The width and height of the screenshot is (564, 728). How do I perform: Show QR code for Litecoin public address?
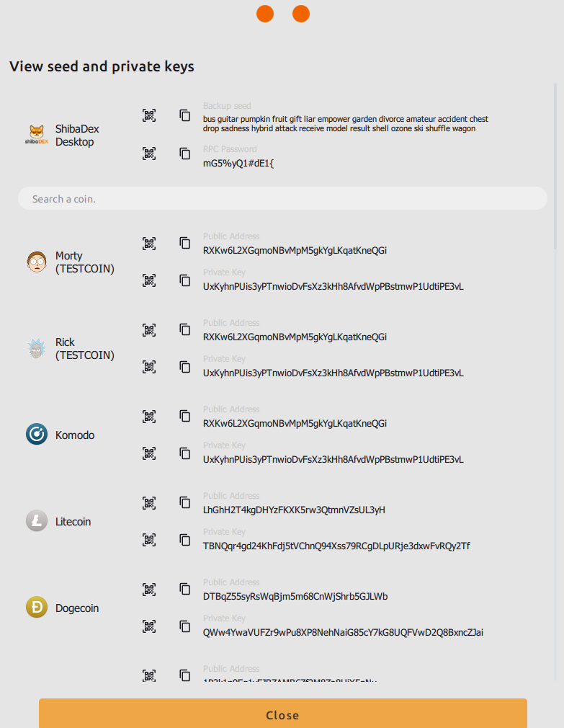click(x=149, y=503)
